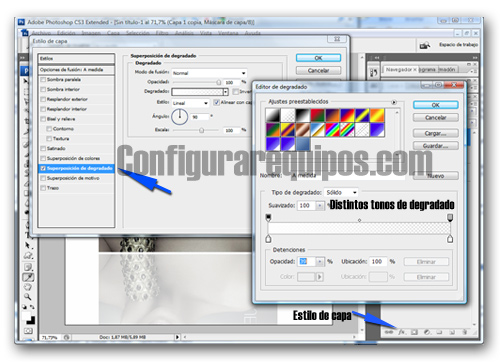Open the Filtro menu
Screen dimensions: 500x362
[162, 33]
